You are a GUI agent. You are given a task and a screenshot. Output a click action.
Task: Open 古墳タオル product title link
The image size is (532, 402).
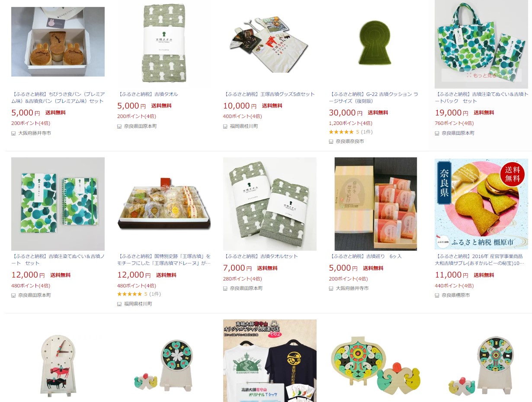pos(147,94)
